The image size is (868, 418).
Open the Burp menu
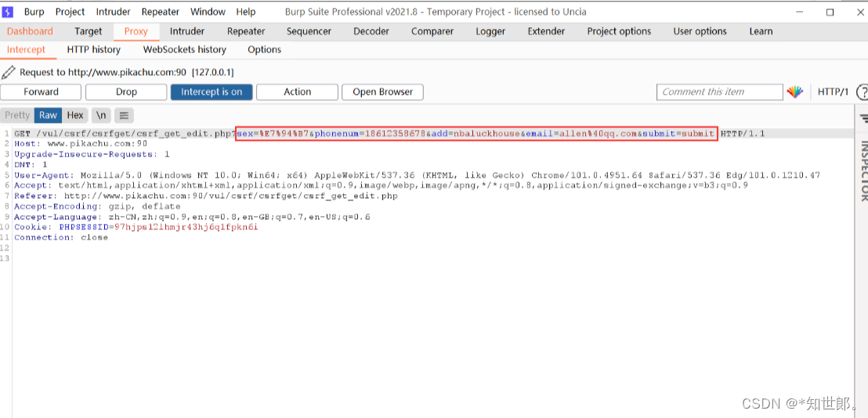click(x=34, y=12)
